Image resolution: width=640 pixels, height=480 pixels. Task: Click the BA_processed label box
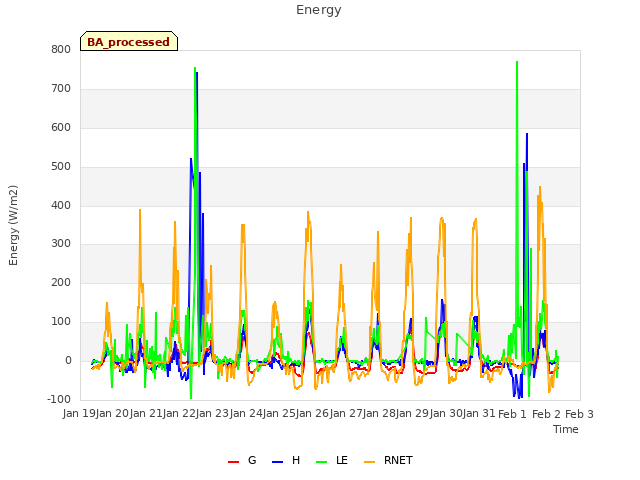(x=129, y=41)
